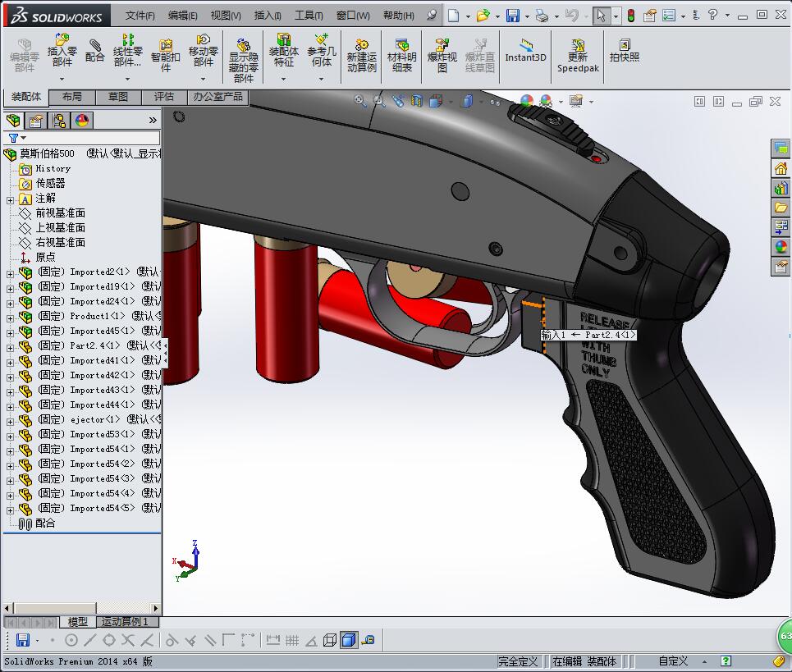The image size is (792, 672).
Task: Click the Open file folder icon
Action: 483,16
